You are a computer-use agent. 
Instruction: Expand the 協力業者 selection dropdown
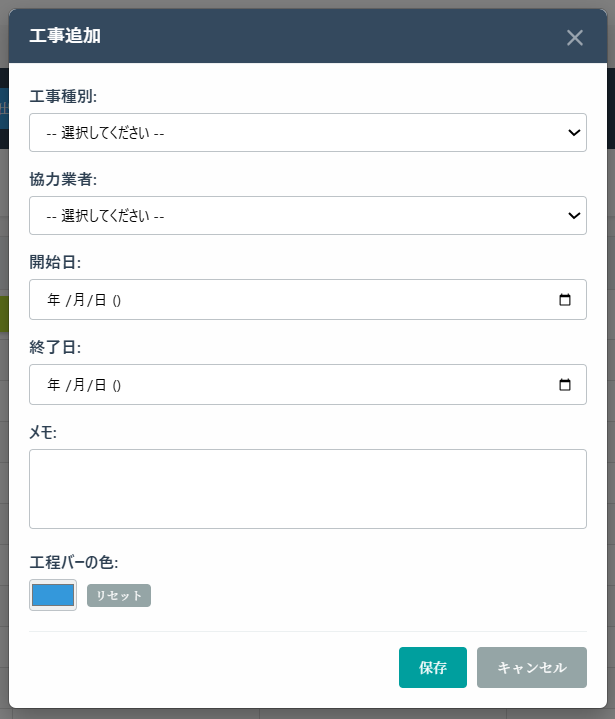point(307,215)
